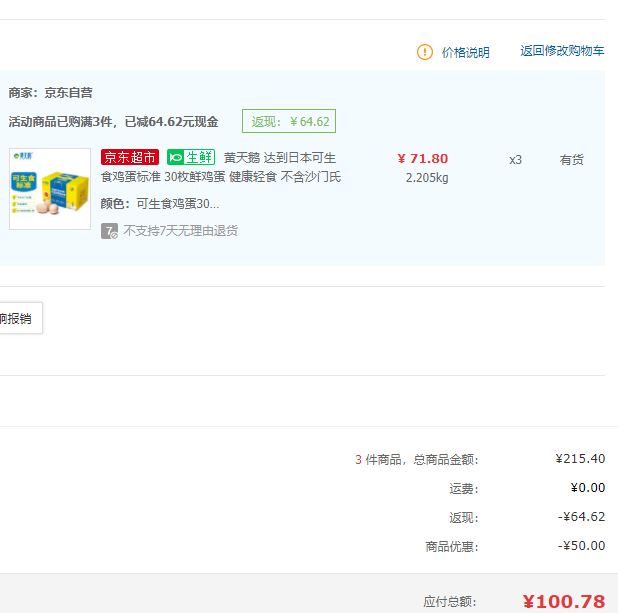
Task: Click the quantity x3 text
Action: pyautogui.click(x=515, y=160)
